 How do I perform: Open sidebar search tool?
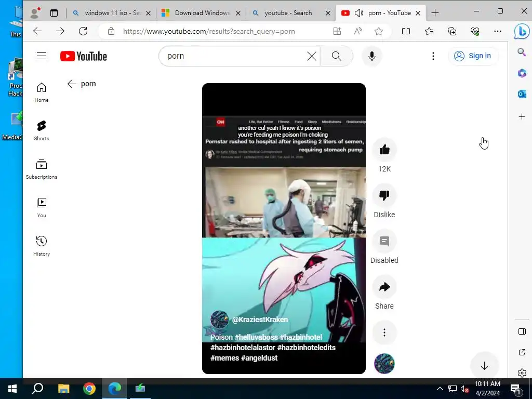pos(522,52)
